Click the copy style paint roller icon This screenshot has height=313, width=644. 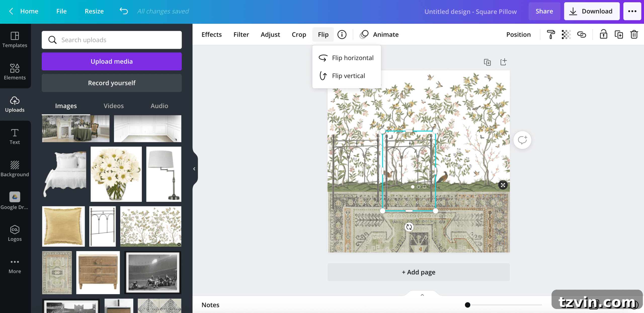tap(551, 34)
